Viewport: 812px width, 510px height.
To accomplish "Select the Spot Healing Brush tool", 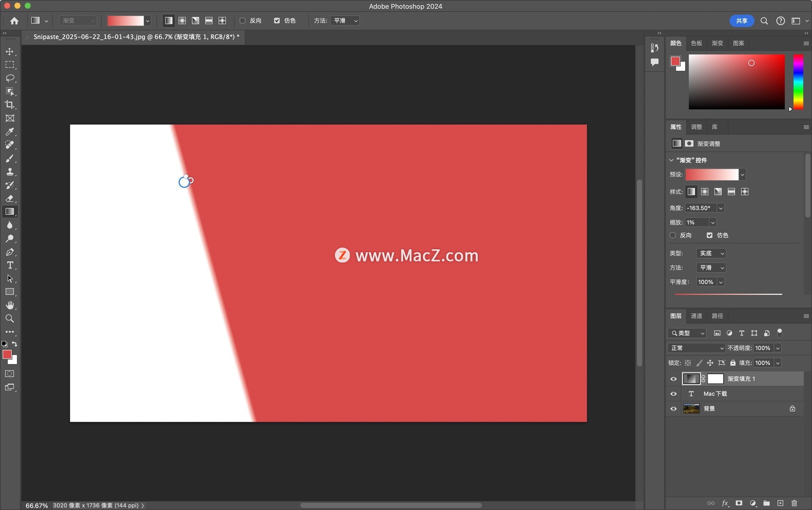I will (x=10, y=145).
